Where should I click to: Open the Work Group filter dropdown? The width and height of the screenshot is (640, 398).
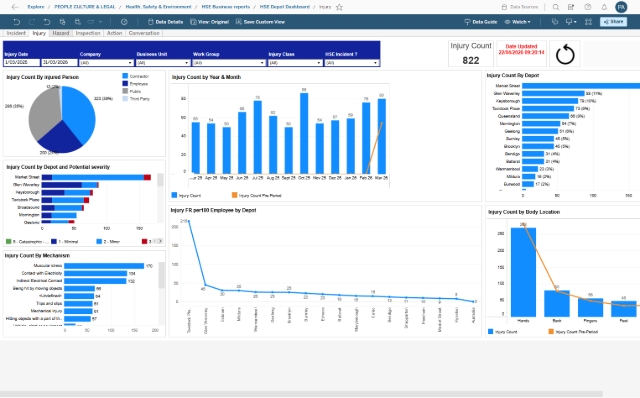[229, 62]
